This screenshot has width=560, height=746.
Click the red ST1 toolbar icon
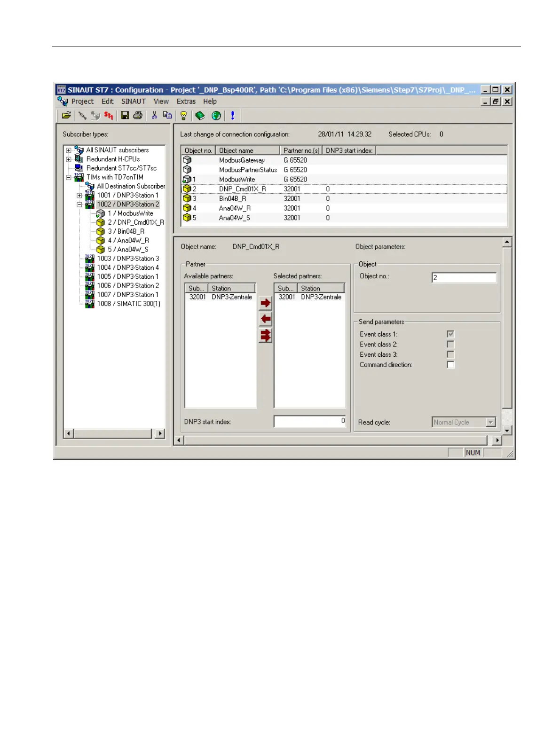[109, 115]
